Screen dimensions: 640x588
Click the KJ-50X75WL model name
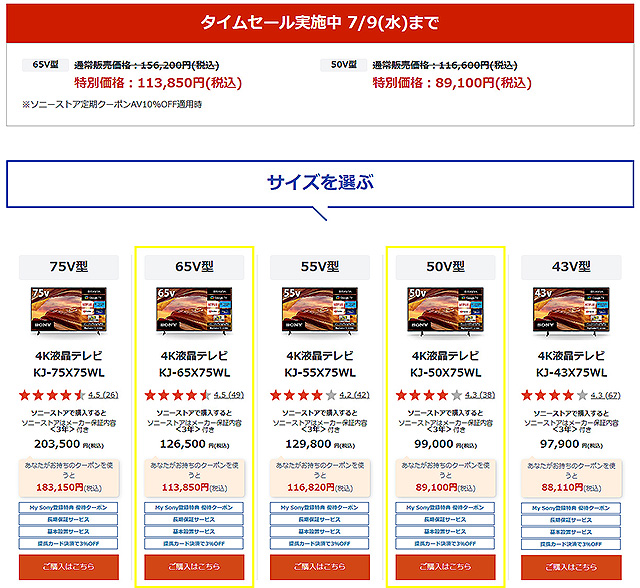point(445,373)
